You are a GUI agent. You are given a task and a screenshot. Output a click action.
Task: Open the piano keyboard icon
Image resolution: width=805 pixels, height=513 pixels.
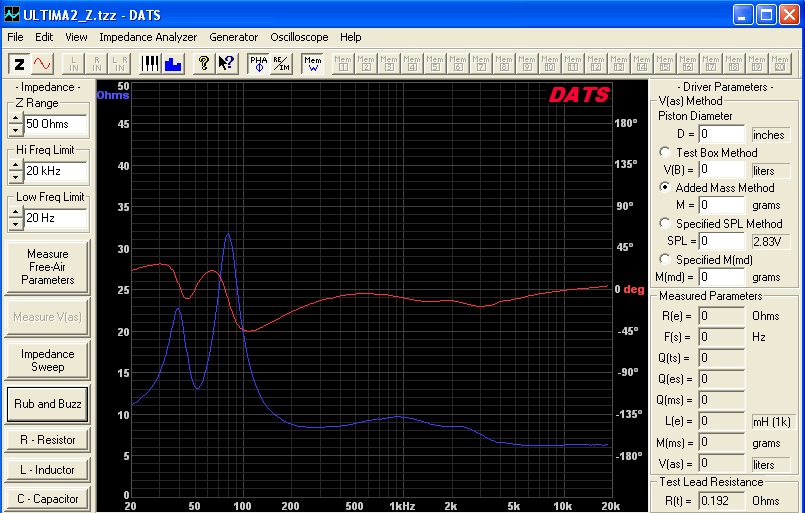(x=150, y=64)
